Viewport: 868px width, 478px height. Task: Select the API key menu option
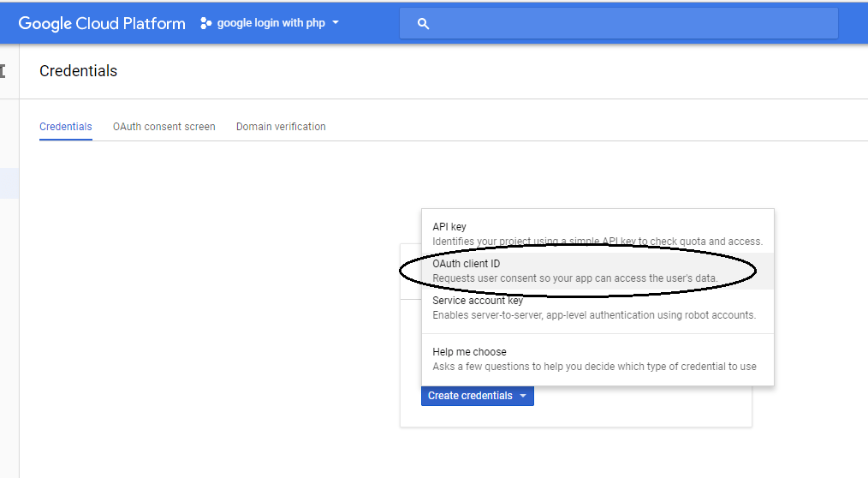click(x=597, y=235)
